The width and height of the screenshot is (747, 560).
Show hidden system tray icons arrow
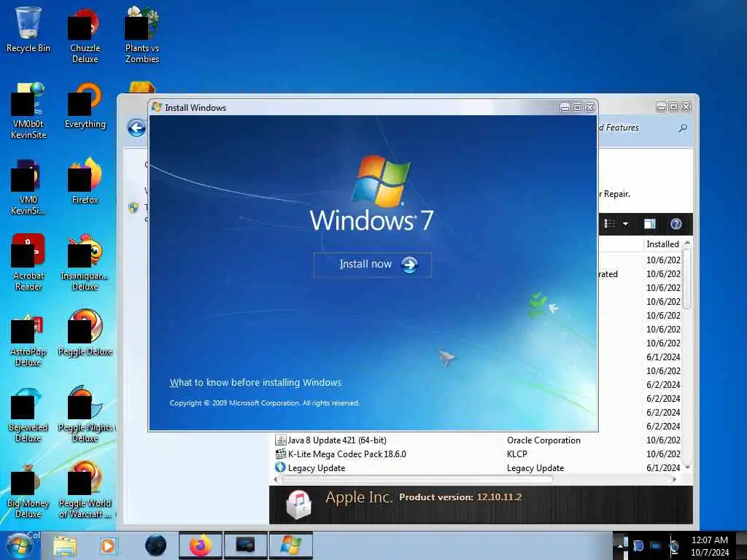(x=621, y=545)
